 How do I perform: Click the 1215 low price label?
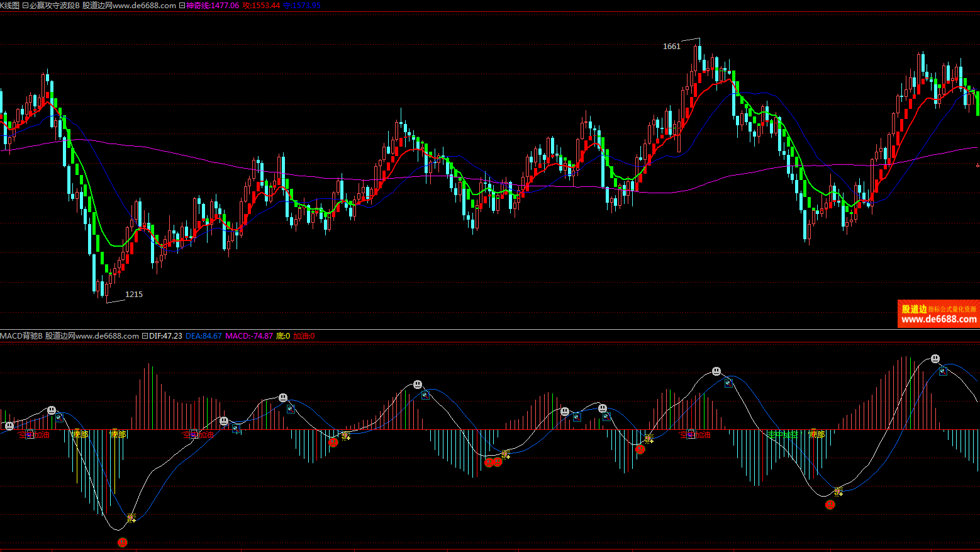click(134, 295)
